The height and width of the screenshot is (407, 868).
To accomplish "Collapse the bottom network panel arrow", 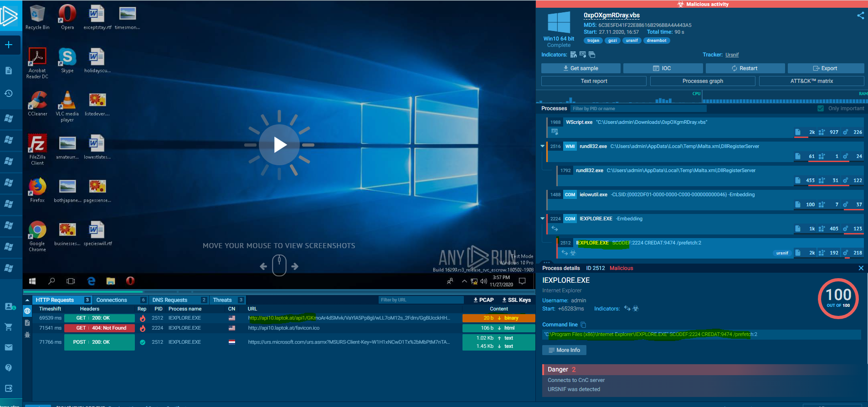I will coord(27,300).
